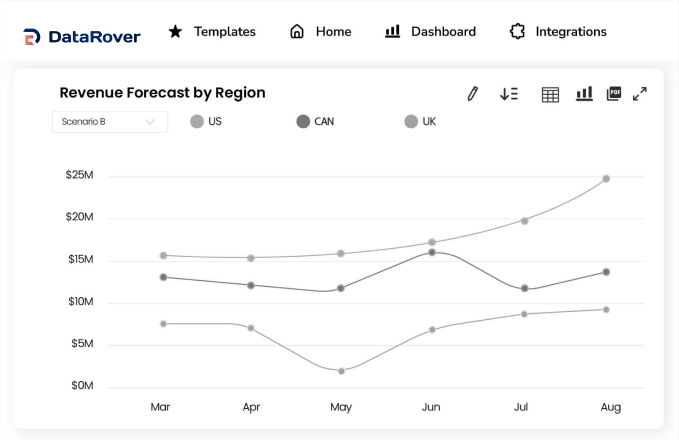Screen dimensions: 679x440
Task: Click the DataRover logo
Action: pyautogui.click(x=82, y=37)
